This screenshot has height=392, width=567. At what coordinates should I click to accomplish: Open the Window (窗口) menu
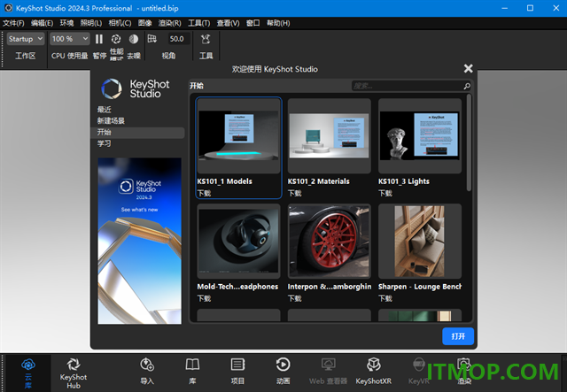[x=252, y=23]
